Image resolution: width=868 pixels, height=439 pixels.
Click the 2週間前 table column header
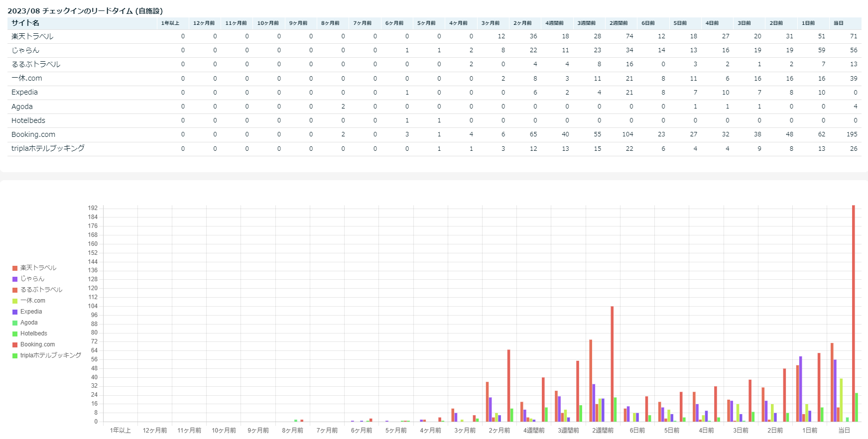click(x=619, y=23)
